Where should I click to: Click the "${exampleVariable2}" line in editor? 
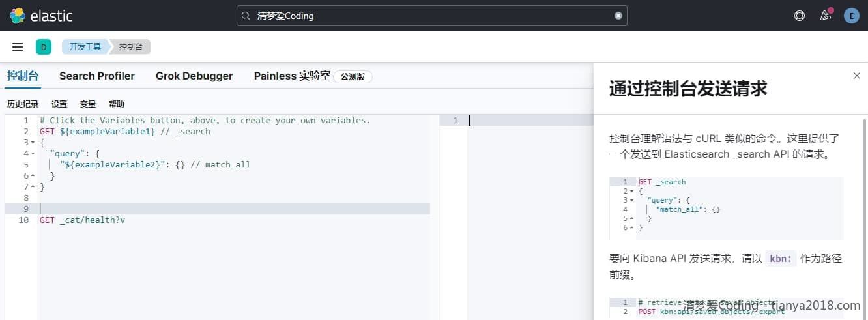coord(154,165)
